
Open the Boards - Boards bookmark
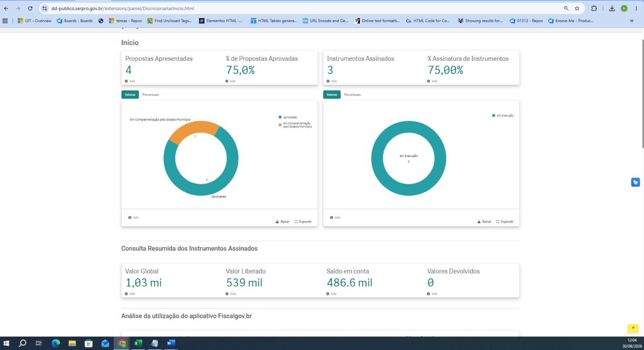pos(75,21)
